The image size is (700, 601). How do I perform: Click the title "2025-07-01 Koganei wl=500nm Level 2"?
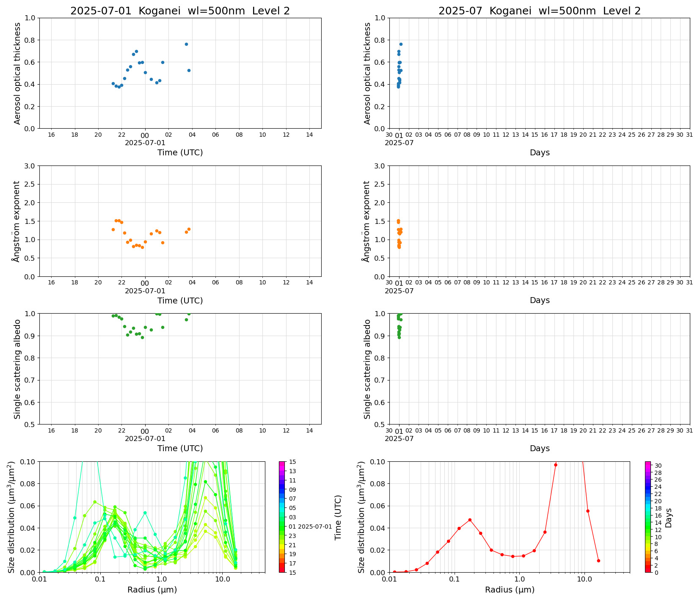[180, 11]
